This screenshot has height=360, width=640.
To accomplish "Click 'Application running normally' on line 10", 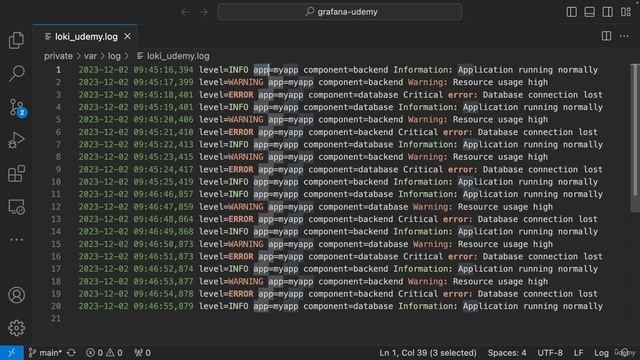I will click(528, 182).
